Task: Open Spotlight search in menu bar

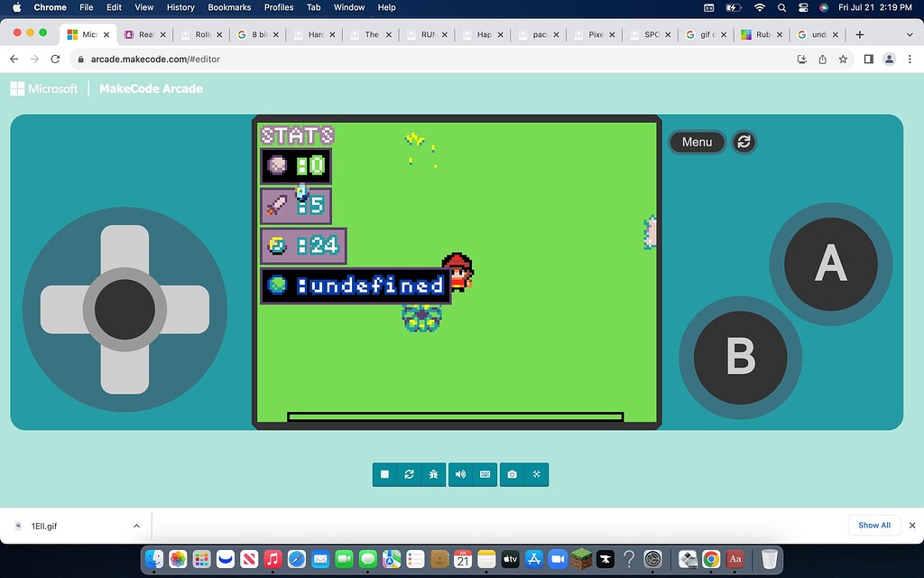Action: pyautogui.click(x=781, y=7)
